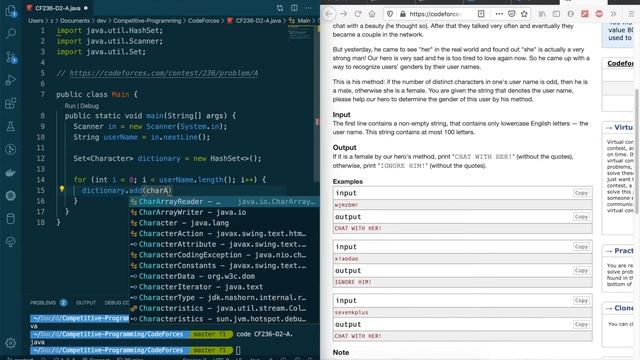Open the Firefox hamburger menu
Viewport: 640px width, 360px height.
point(631,14)
